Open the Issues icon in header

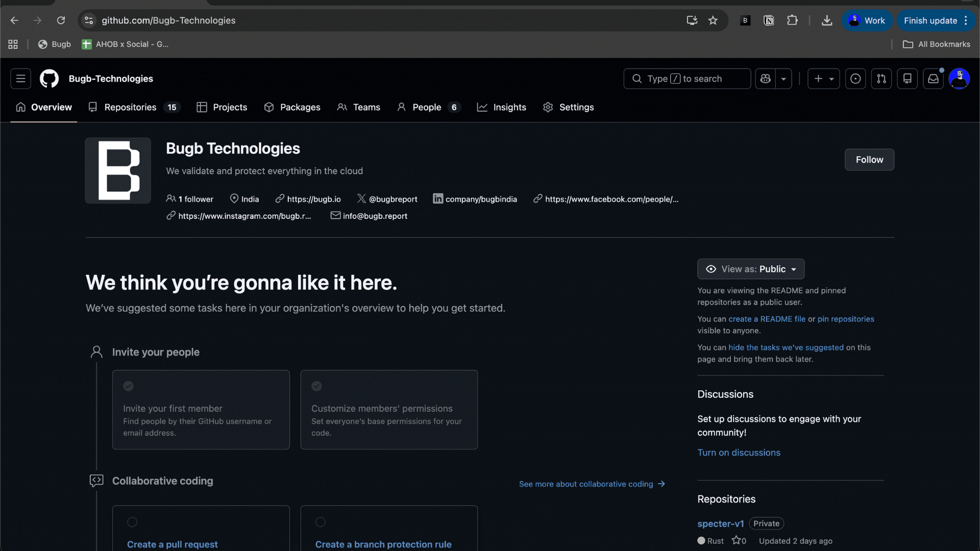855,79
